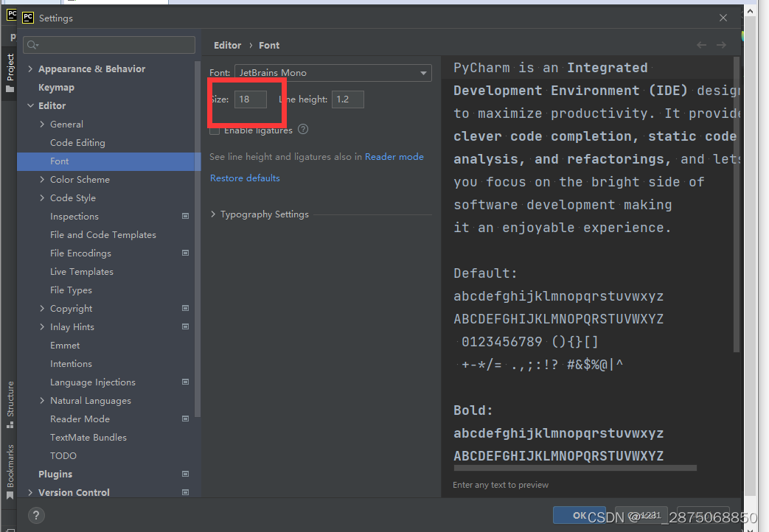Open Emmet settings
769x532 pixels.
click(x=65, y=345)
